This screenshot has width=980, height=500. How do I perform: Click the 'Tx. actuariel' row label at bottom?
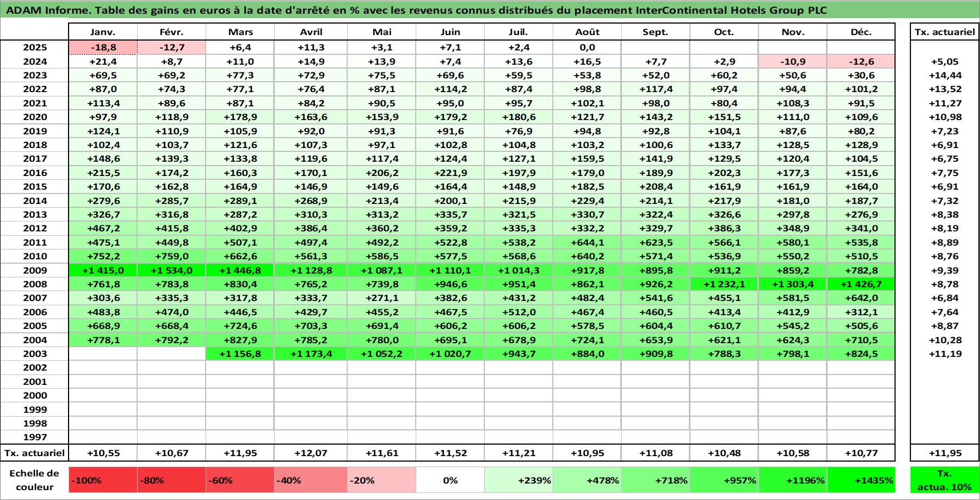point(35,453)
